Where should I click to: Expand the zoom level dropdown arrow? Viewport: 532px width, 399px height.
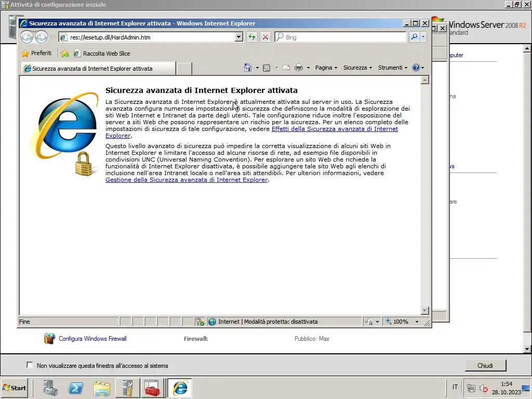[x=417, y=322]
